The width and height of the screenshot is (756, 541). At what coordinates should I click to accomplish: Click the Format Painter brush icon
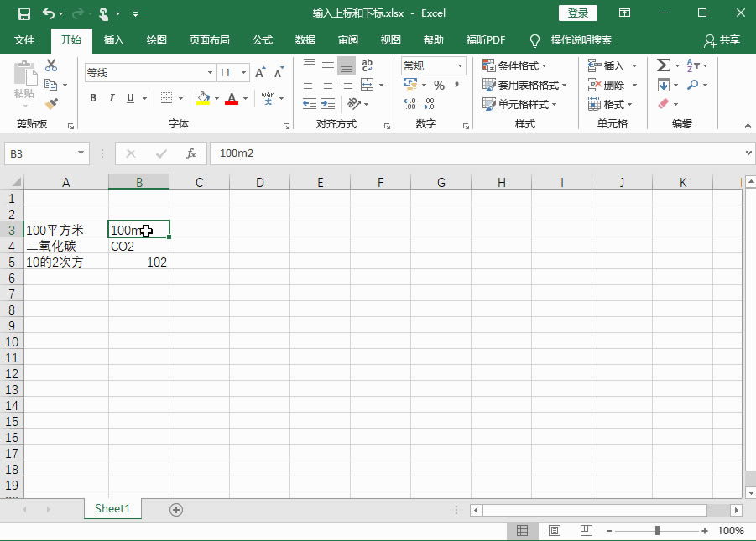50,103
